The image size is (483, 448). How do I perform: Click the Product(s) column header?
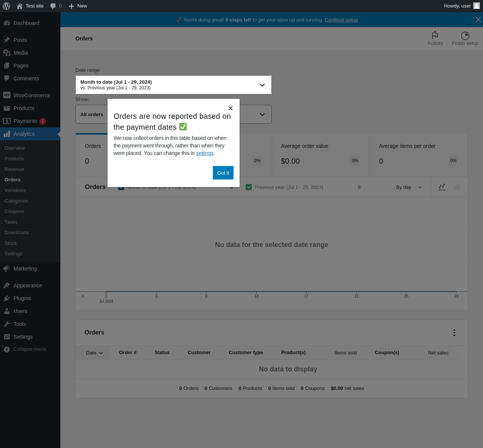point(294,353)
